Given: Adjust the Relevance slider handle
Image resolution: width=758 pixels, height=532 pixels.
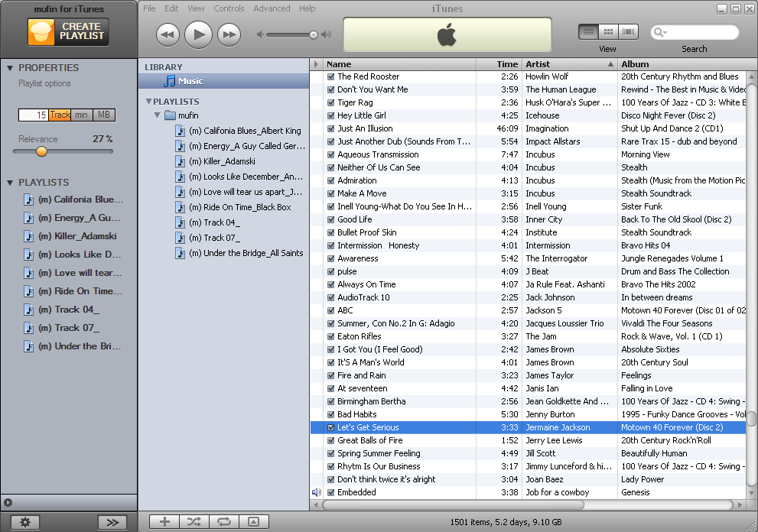Looking at the screenshot, I should pyautogui.click(x=41, y=151).
